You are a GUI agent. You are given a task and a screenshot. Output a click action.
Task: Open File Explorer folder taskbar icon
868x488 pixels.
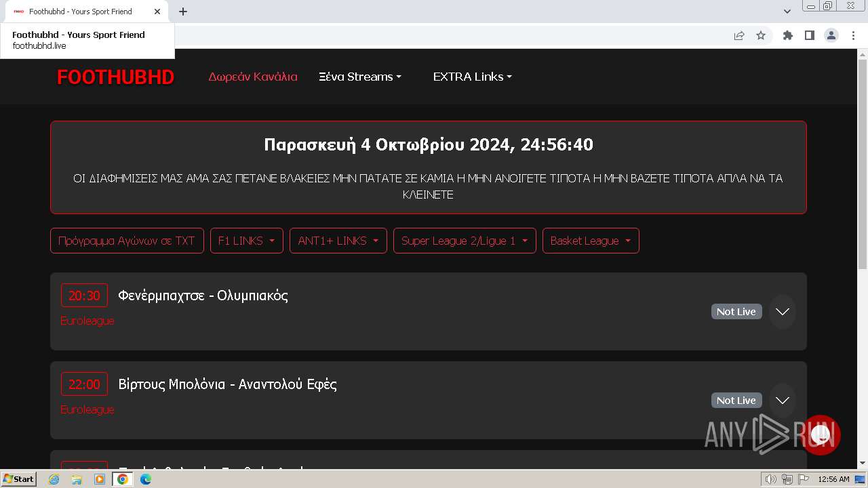coord(77,479)
